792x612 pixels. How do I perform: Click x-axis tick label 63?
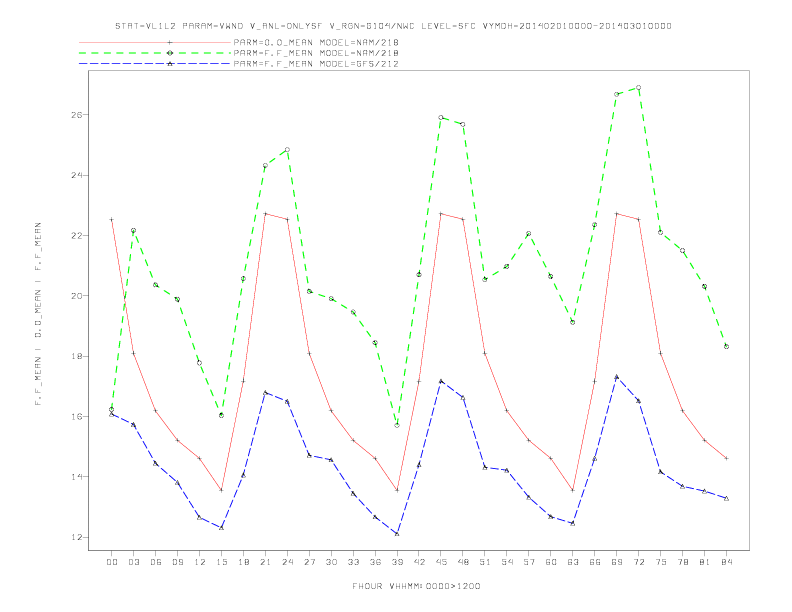573,562
